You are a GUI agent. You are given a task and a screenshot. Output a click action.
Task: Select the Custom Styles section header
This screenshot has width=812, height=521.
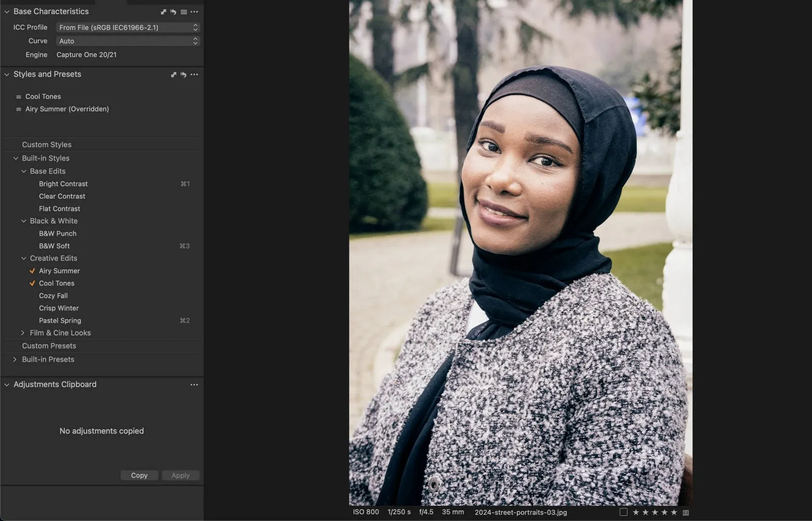tap(47, 145)
